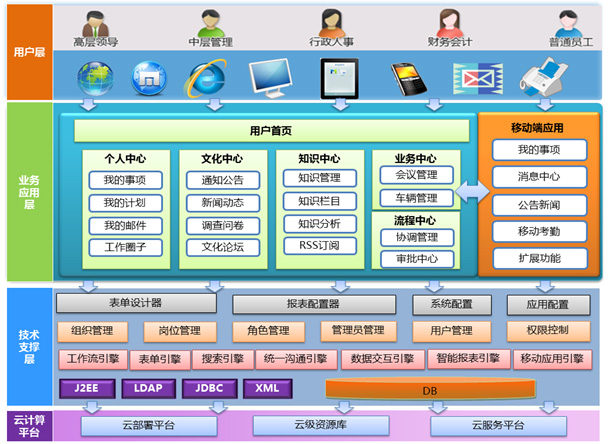Click the 工作流引擎 box
Screen dimensions: 608x444
[x=93, y=359]
